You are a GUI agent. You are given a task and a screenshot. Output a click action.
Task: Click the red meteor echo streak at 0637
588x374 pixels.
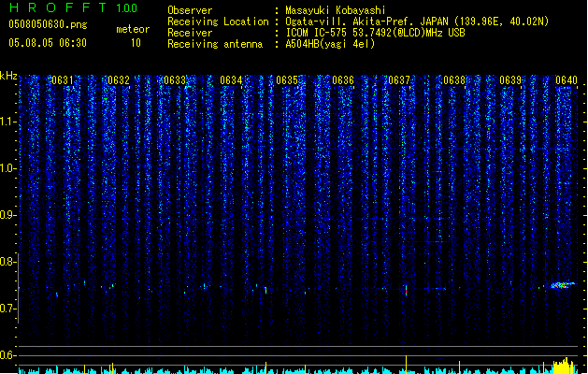point(406,290)
